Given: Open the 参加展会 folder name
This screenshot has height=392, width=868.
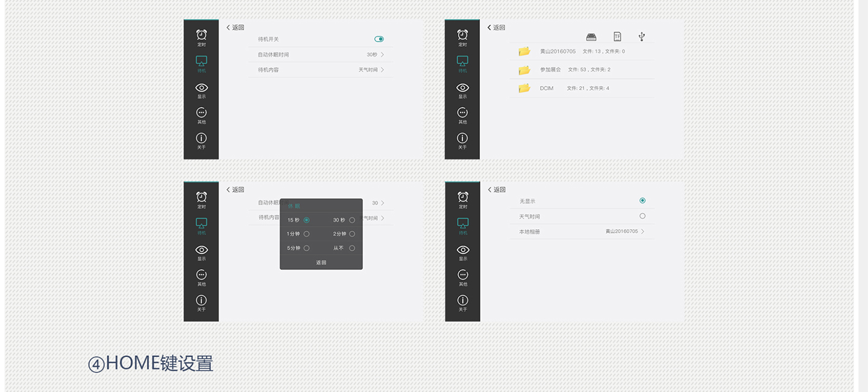Looking at the screenshot, I should (550, 70).
